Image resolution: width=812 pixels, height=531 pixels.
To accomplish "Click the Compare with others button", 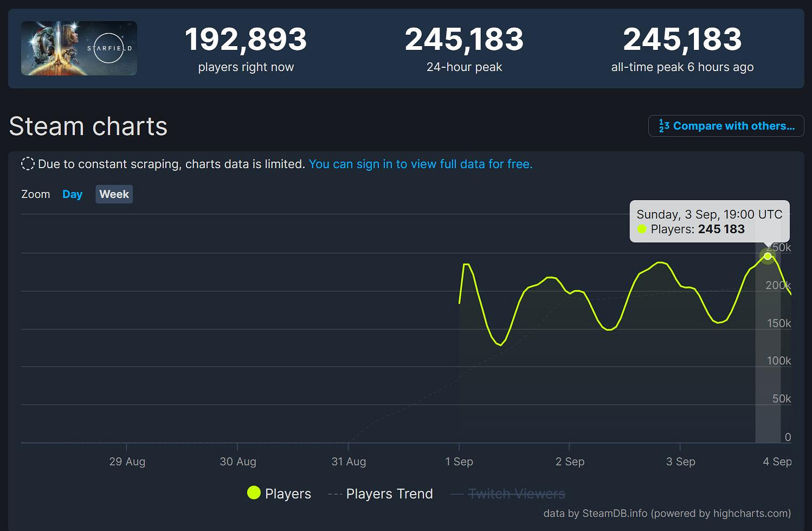I will [726, 126].
